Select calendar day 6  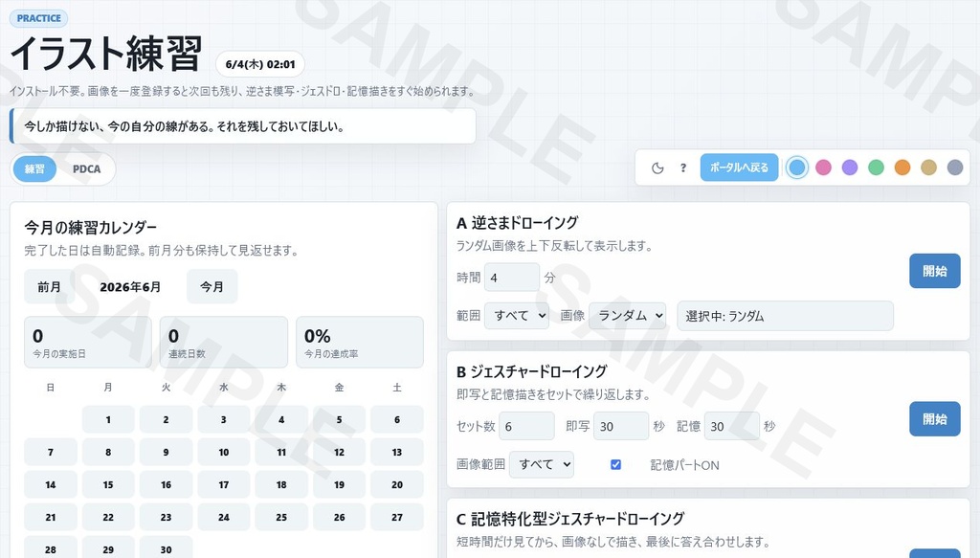click(397, 419)
